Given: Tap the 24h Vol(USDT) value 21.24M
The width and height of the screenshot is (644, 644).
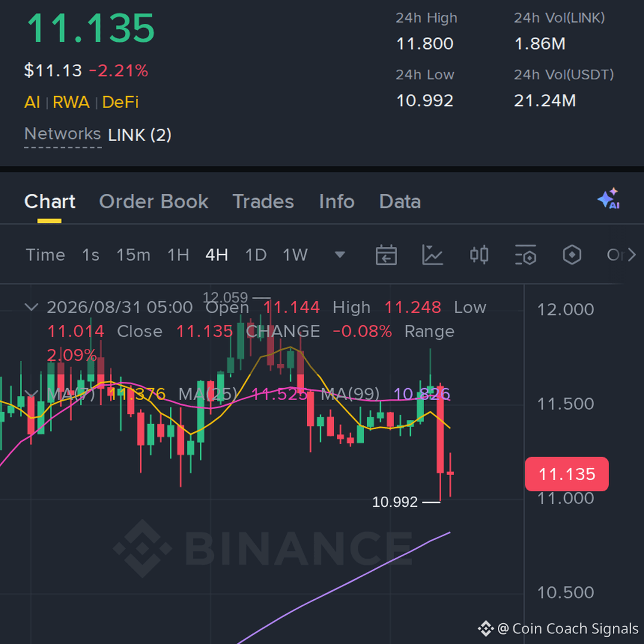Looking at the screenshot, I should pos(545,101).
